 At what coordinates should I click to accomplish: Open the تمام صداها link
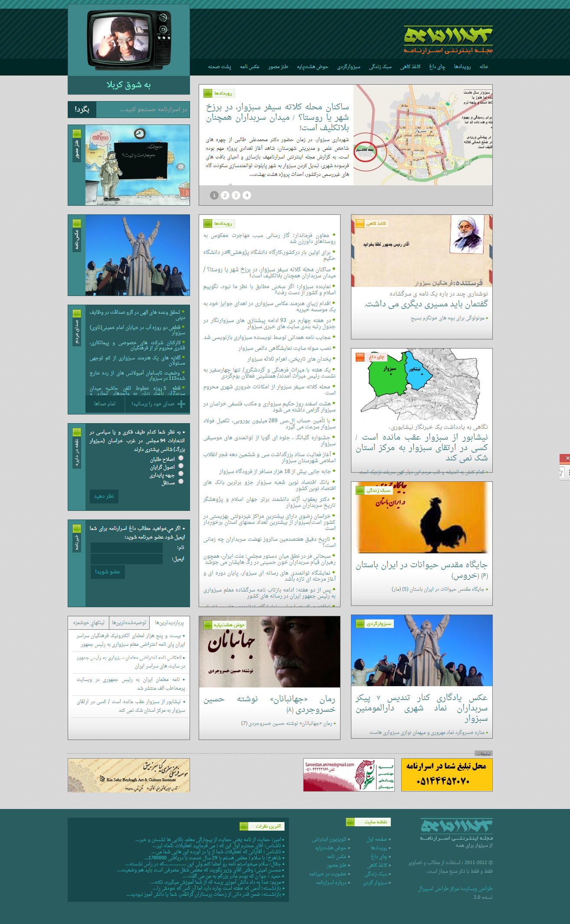(105, 404)
